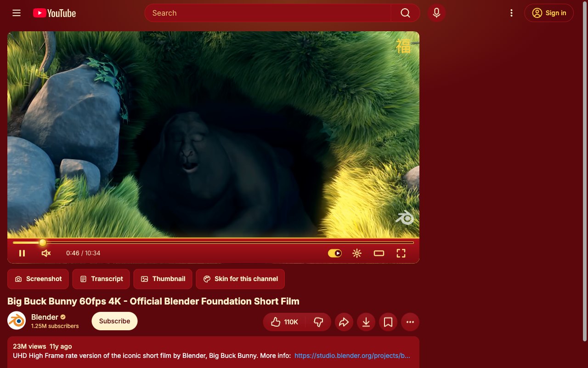The width and height of the screenshot is (588, 368).
Task: Open more actions ellipsis below the video
Action: click(410, 322)
